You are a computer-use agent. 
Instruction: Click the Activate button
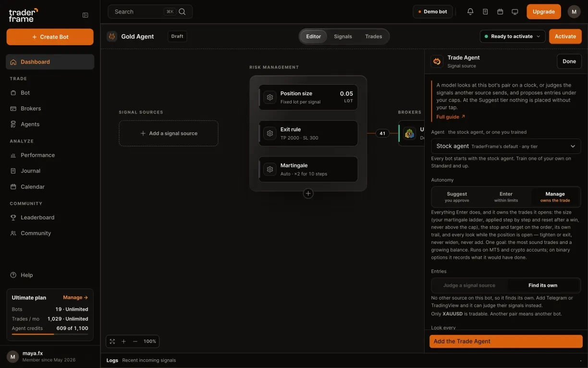coord(565,36)
